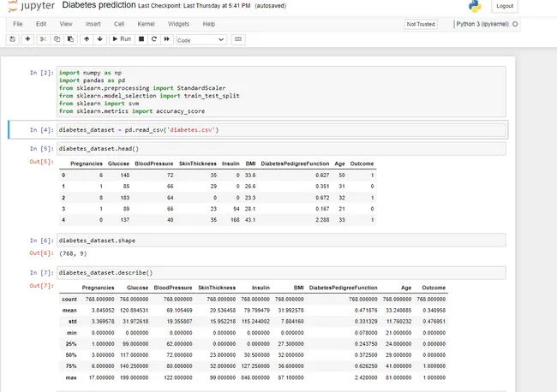Image resolution: width=557 pixels, height=392 pixels.
Task: Cut selected cells with the scissors icon
Action: [x=43, y=39]
